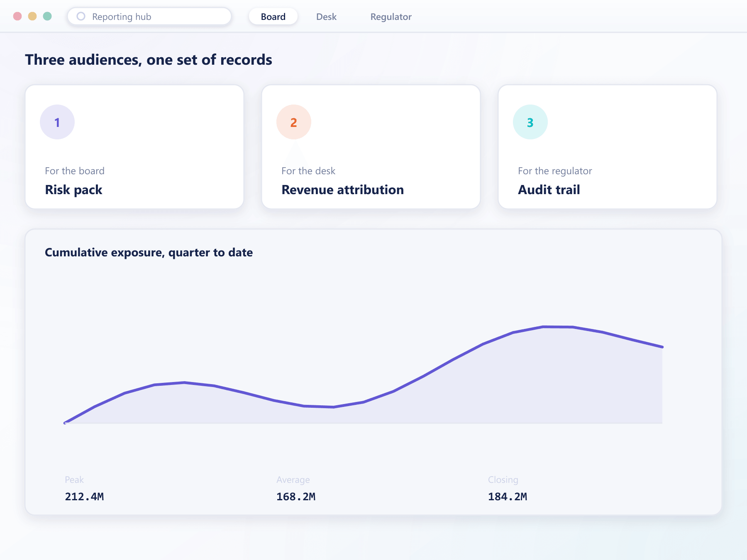
Task: Open the Revenue attribution card
Action: 371,147
